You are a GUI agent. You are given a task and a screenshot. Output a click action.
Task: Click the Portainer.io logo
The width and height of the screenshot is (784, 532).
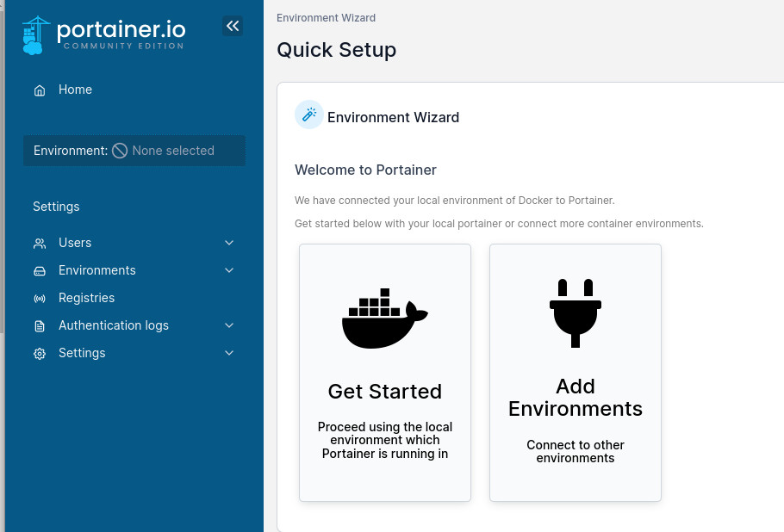(103, 34)
